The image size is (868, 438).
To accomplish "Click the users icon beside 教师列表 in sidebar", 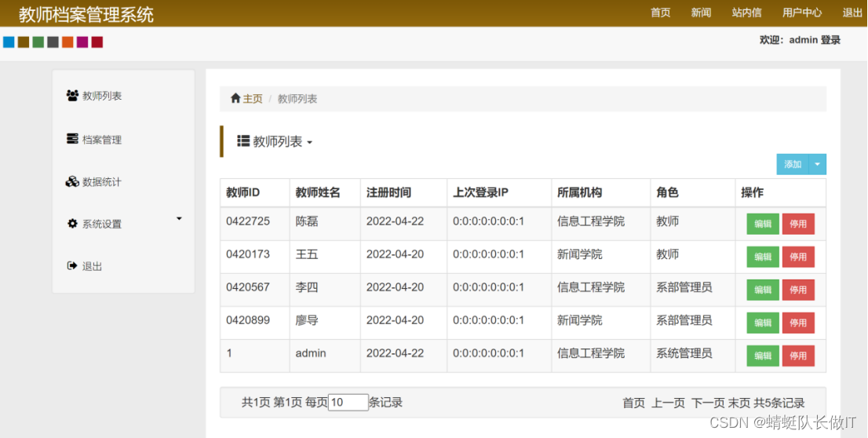I will coord(72,95).
